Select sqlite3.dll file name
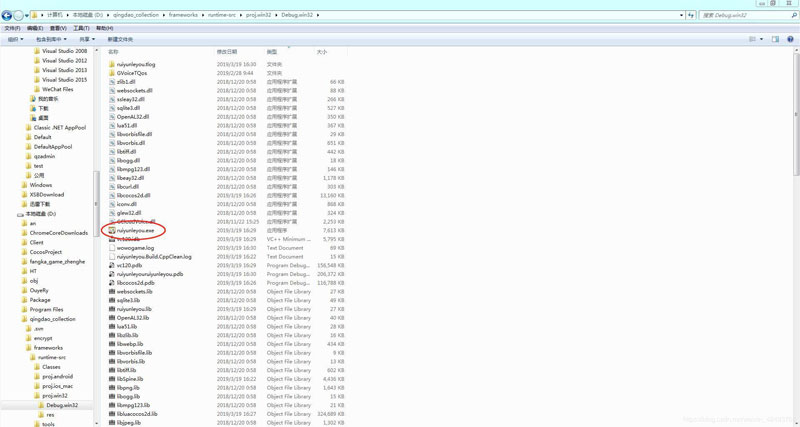This screenshot has height=427, width=800. pos(128,108)
